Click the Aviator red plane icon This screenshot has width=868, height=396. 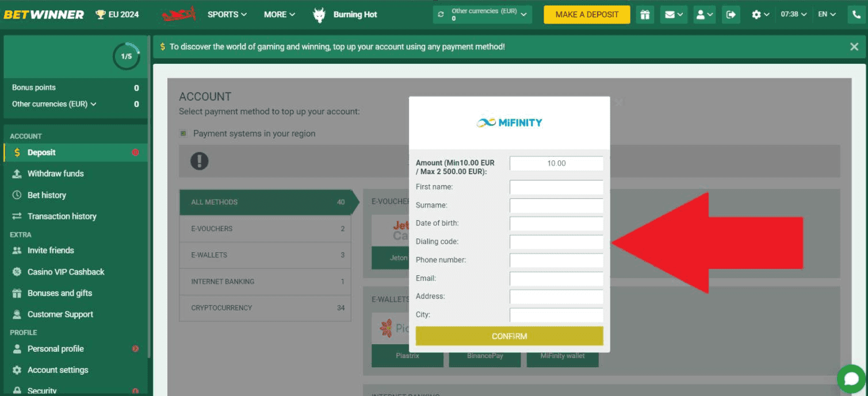pos(178,14)
